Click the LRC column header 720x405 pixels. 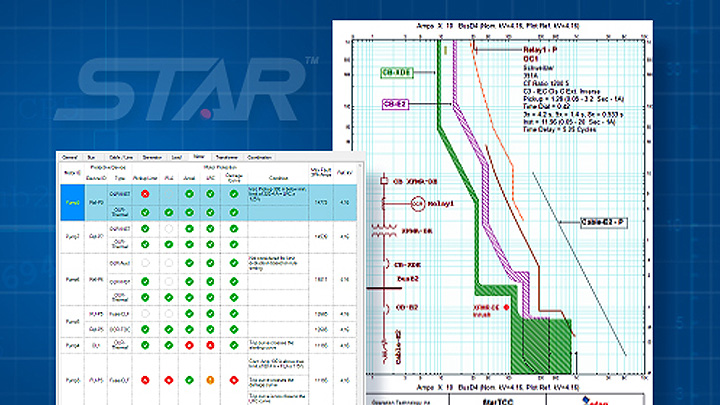point(210,178)
